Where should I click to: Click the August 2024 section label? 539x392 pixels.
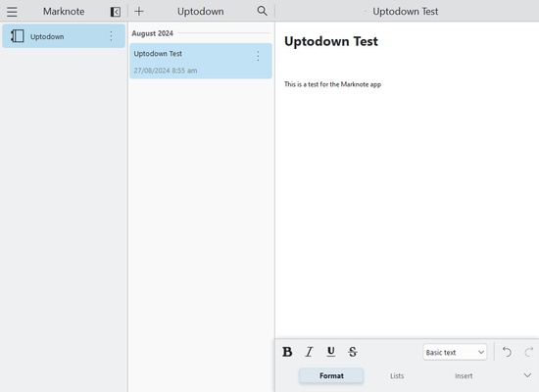(152, 33)
